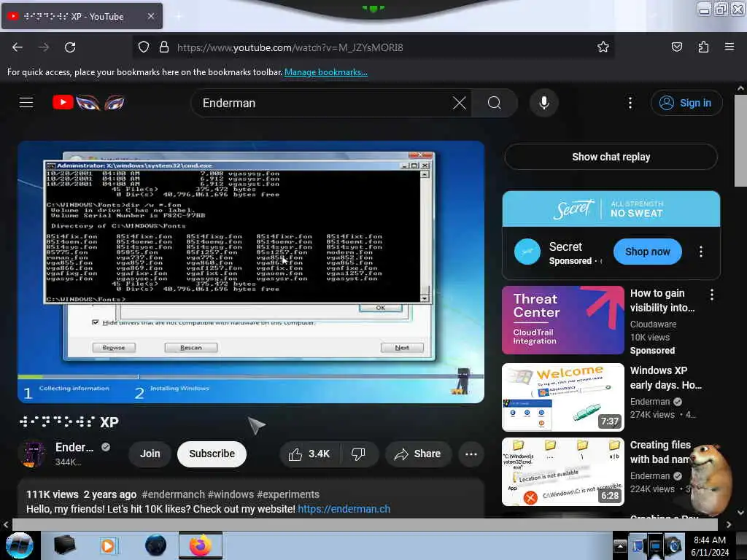
Task: Click the video player to pause
Action: tap(251, 272)
